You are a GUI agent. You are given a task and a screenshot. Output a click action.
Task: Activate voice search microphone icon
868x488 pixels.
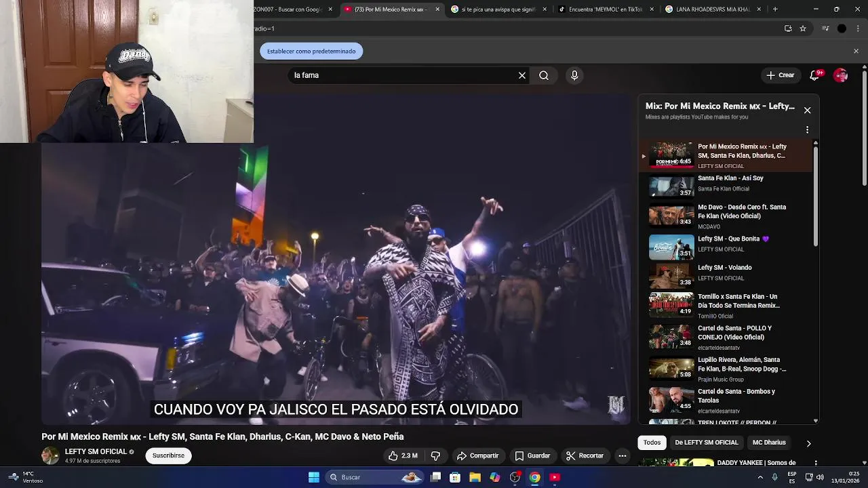coord(574,75)
